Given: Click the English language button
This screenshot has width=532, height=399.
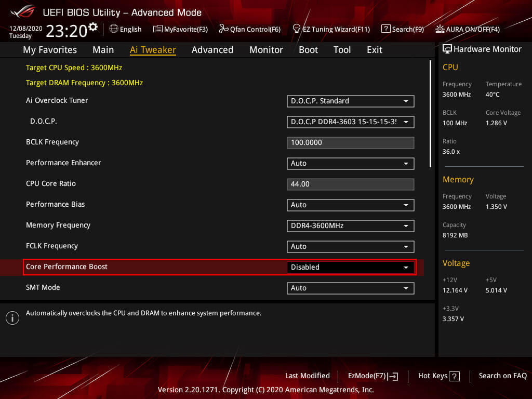Looking at the screenshot, I should pyautogui.click(x=126, y=29).
